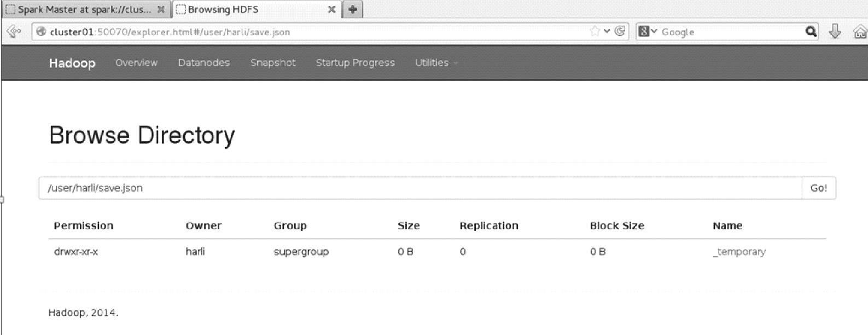Click the Hadoop brand logo link

point(72,63)
